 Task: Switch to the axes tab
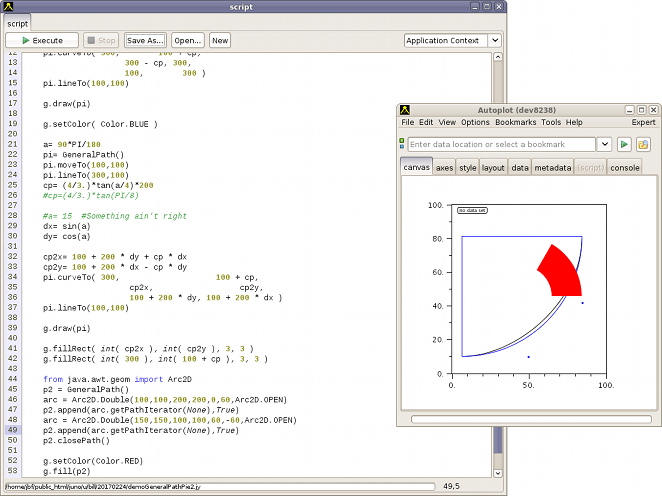444,168
